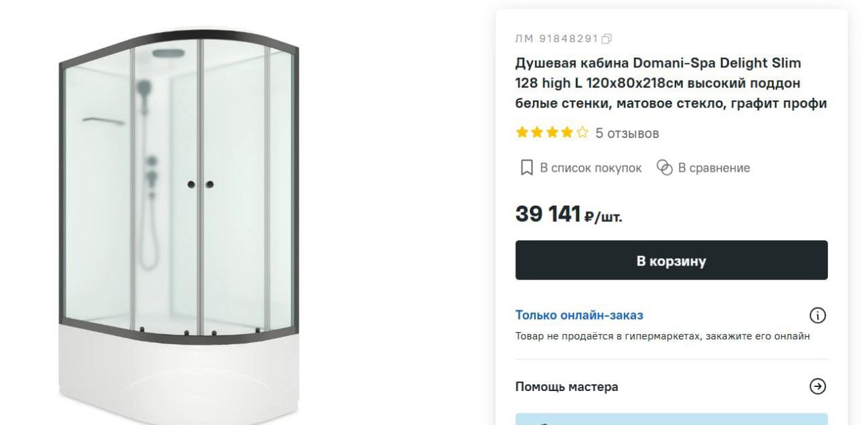Open the light blue banner below Помощь мастера
Viewport: 868px width, 425px height.
click(671, 419)
